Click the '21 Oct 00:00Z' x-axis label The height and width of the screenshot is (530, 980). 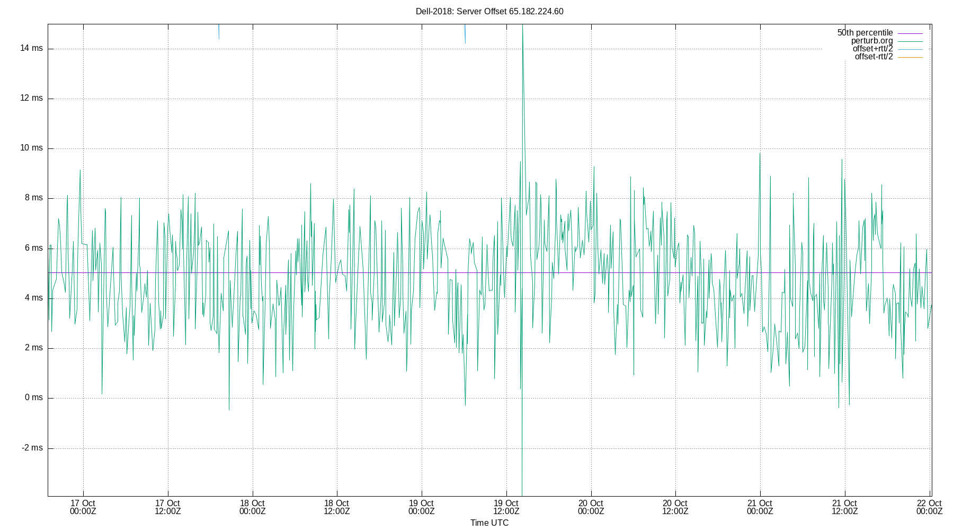[760, 507]
